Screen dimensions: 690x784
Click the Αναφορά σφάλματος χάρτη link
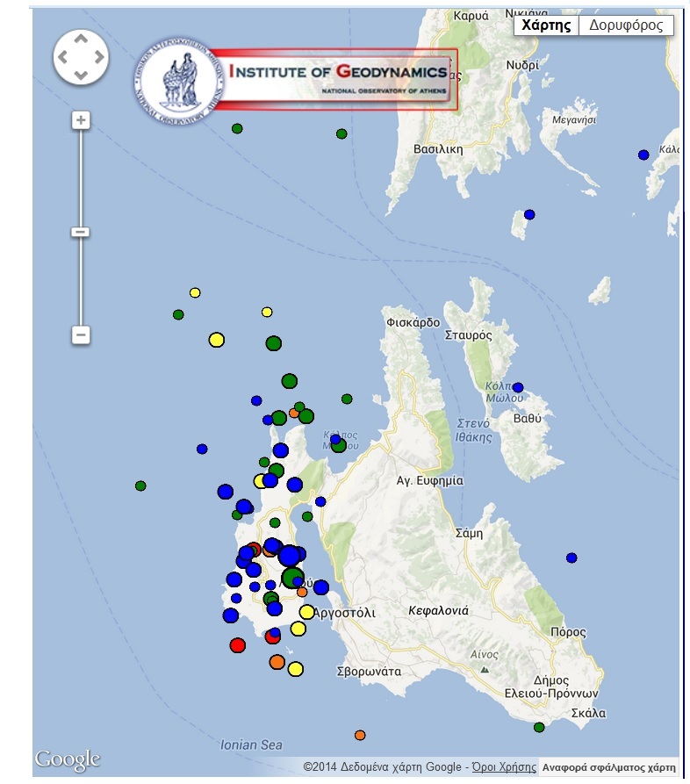(x=609, y=766)
